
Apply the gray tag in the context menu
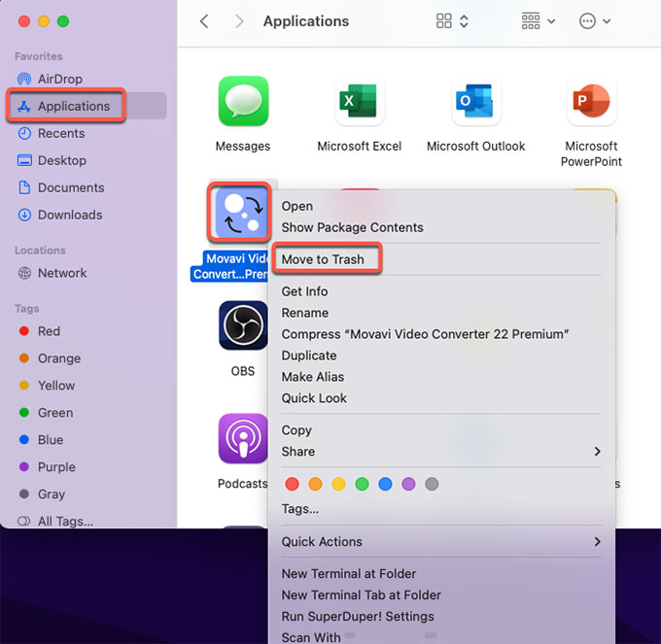tap(432, 484)
